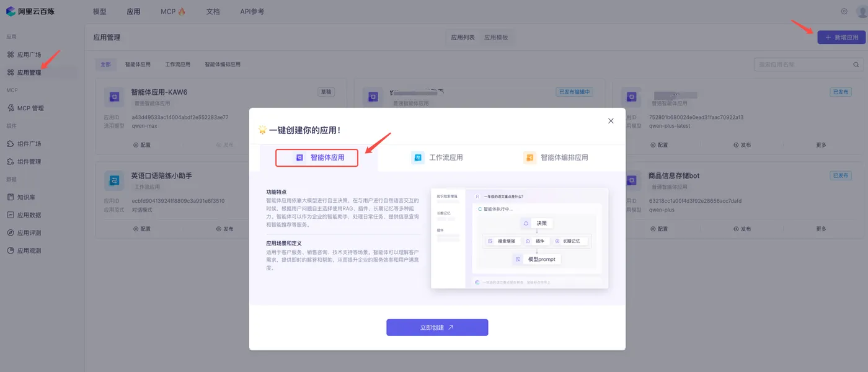Click the 应用评测 sidebar icon
The width and height of the screenshot is (868, 372).
tap(11, 232)
